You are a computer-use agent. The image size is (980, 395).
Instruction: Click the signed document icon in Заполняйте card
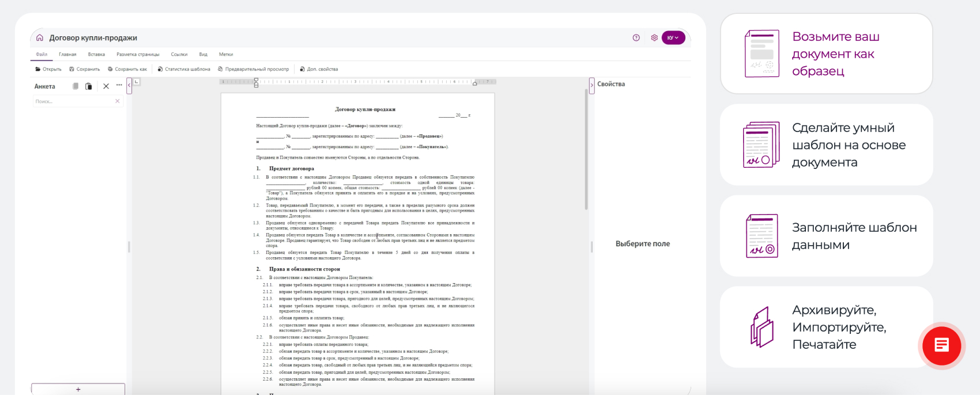[762, 236]
